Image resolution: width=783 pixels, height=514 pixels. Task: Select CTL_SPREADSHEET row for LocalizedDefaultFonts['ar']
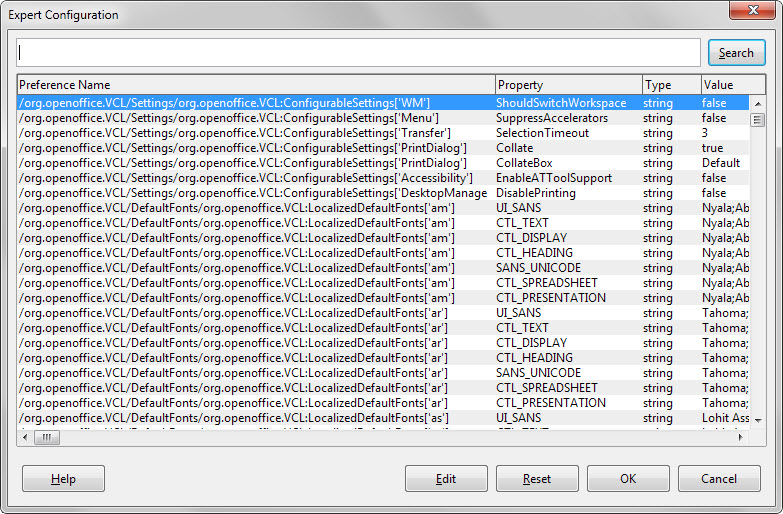[383, 388]
